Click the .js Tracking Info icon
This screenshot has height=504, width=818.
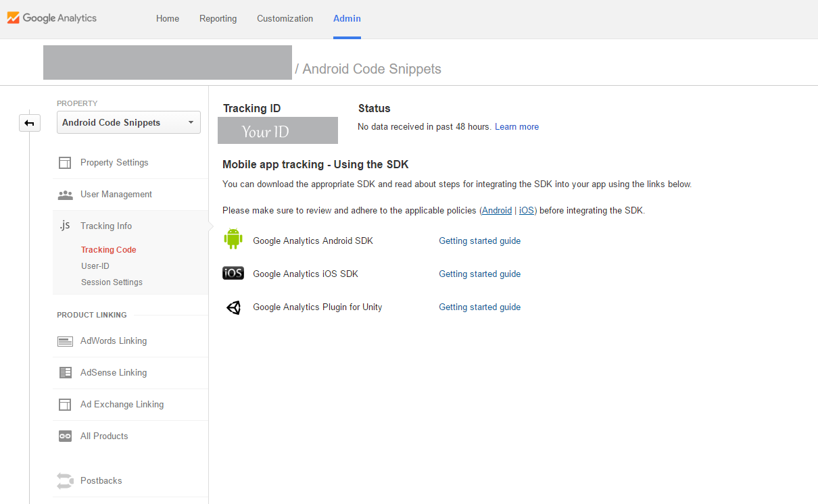pyautogui.click(x=65, y=226)
